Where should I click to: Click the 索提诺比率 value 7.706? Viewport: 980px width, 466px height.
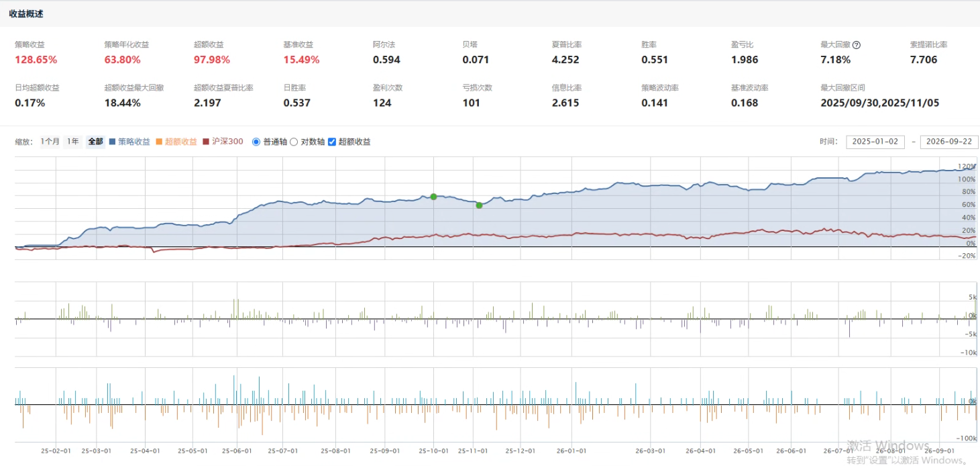[x=924, y=60]
